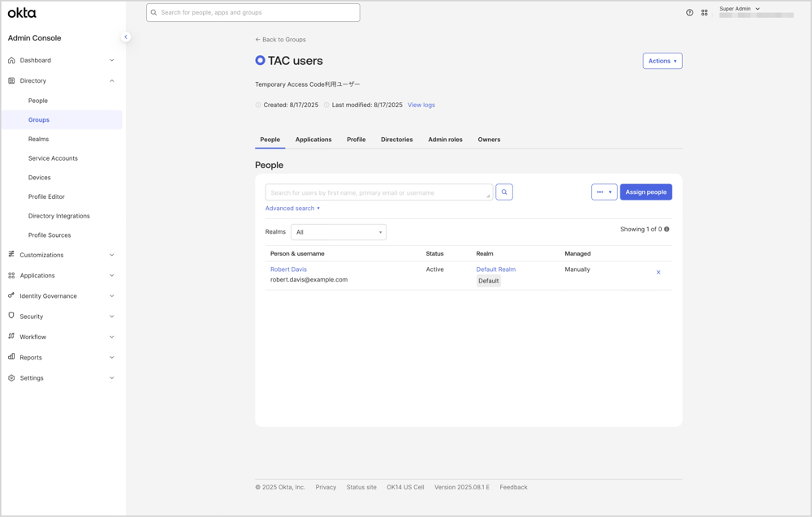This screenshot has height=517, width=812.
Task: Go back via Back to Groups link
Action: 280,39
